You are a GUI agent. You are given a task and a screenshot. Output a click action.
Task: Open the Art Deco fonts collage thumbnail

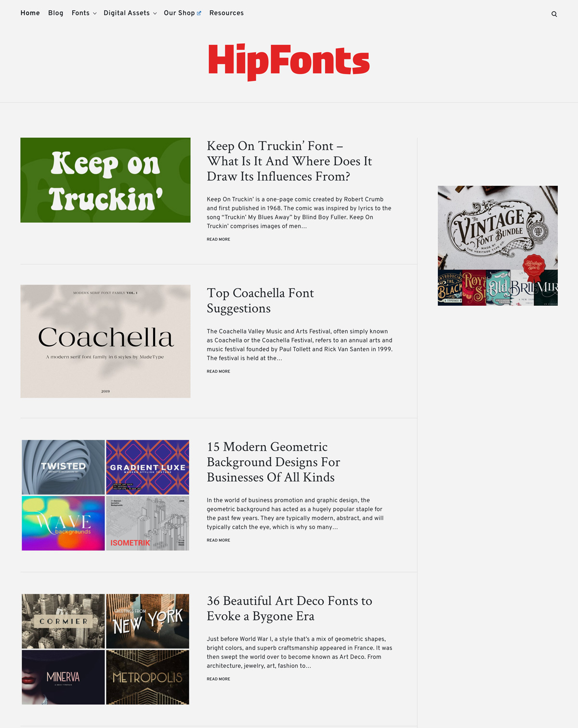(x=105, y=649)
